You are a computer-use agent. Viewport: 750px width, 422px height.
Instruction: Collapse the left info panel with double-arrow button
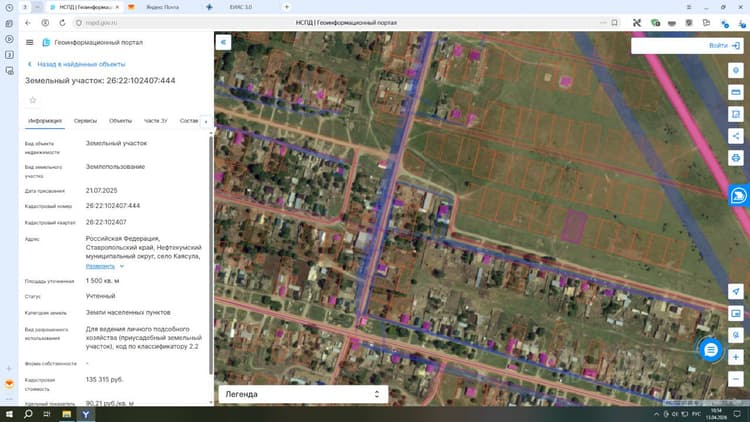pos(223,42)
